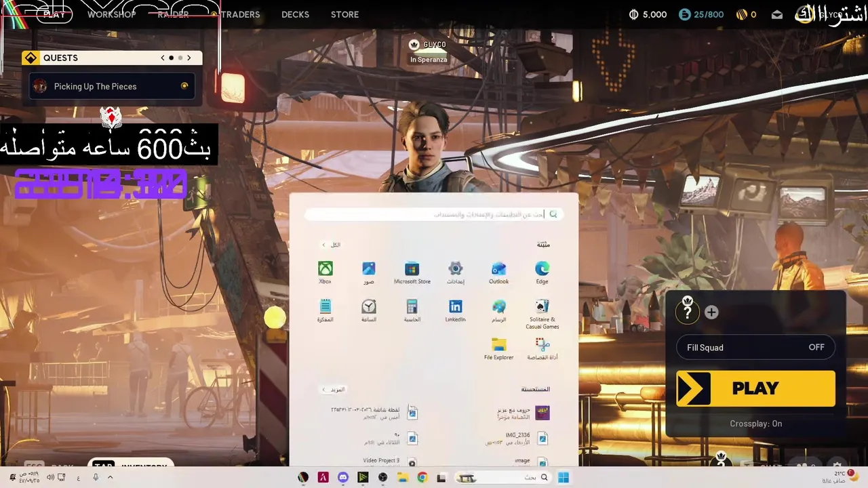
Task: Open the Clock (الساعة) app
Action: tap(368, 310)
